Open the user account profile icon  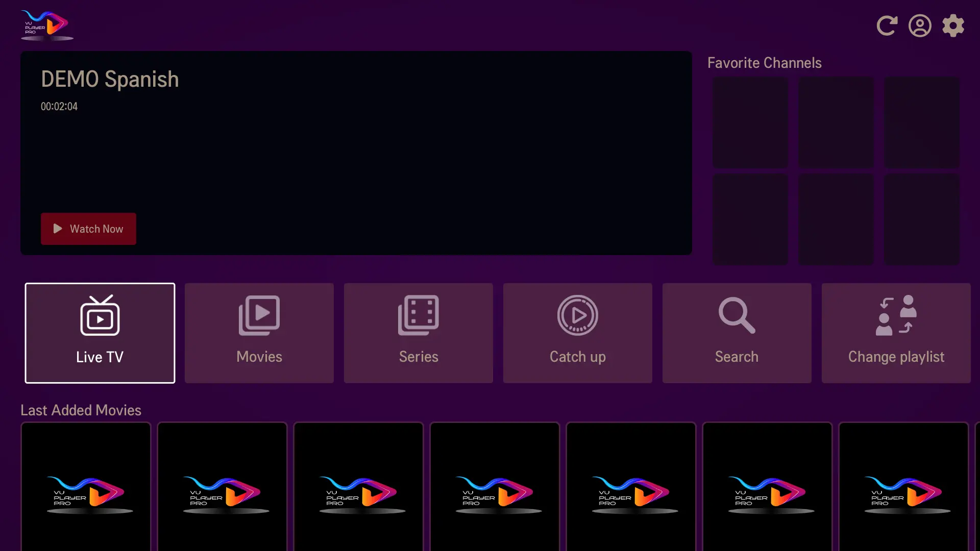pyautogui.click(x=920, y=26)
